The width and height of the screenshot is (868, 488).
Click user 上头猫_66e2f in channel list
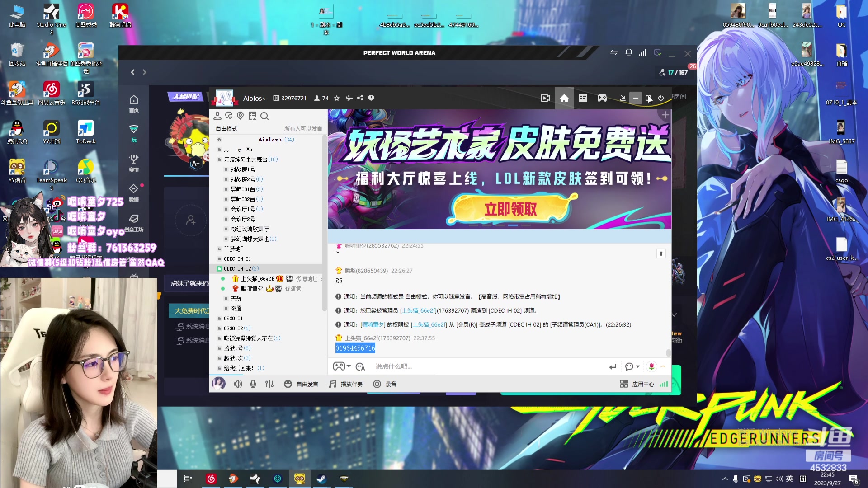(257, 279)
